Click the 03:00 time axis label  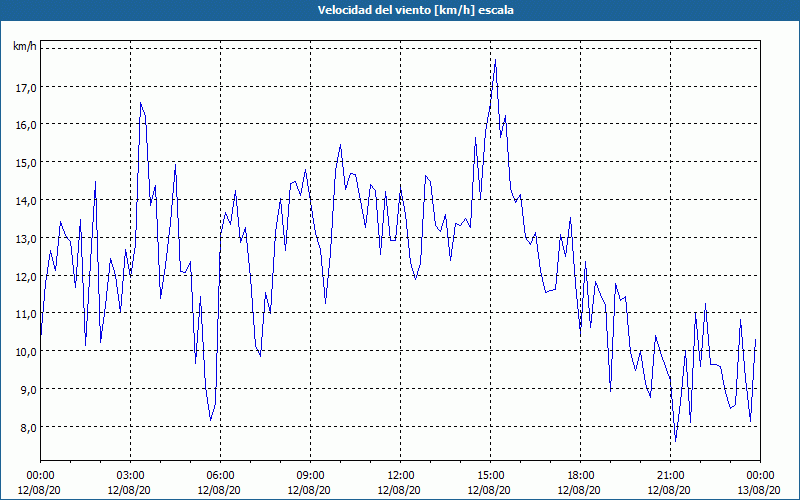[x=130, y=476]
